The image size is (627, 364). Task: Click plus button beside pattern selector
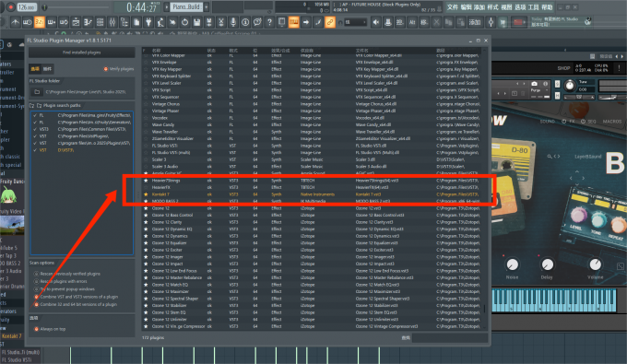pyautogui.click(x=207, y=6)
